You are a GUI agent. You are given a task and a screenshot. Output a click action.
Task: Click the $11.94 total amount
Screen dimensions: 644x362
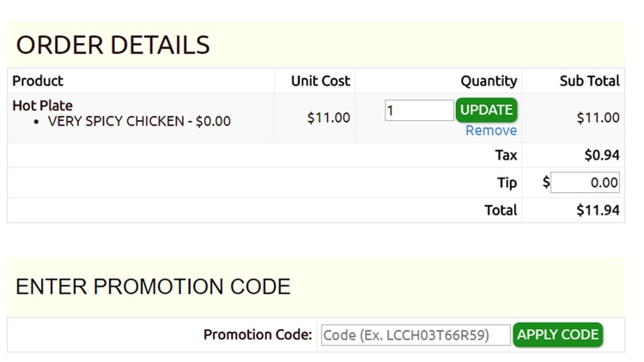click(x=598, y=210)
